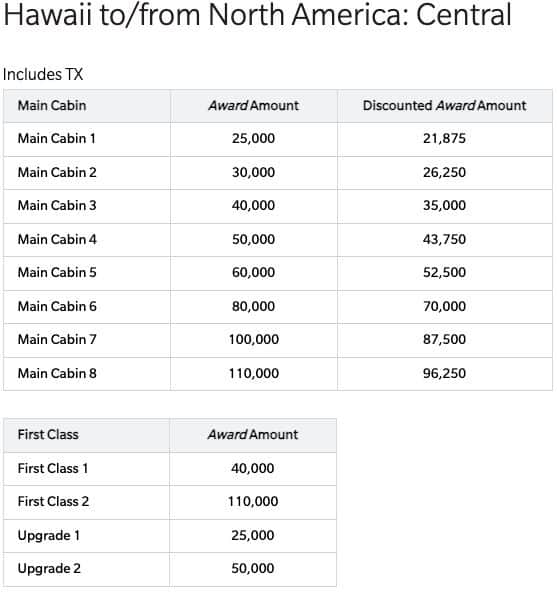The height and width of the screenshot is (592, 557).
Task: Select the First Class 1 row label
Action: click(53, 469)
